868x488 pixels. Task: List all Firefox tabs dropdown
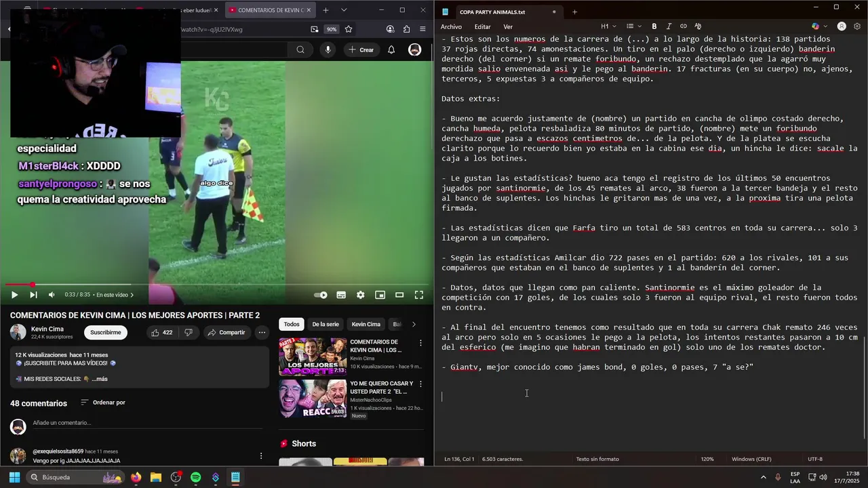click(x=344, y=10)
